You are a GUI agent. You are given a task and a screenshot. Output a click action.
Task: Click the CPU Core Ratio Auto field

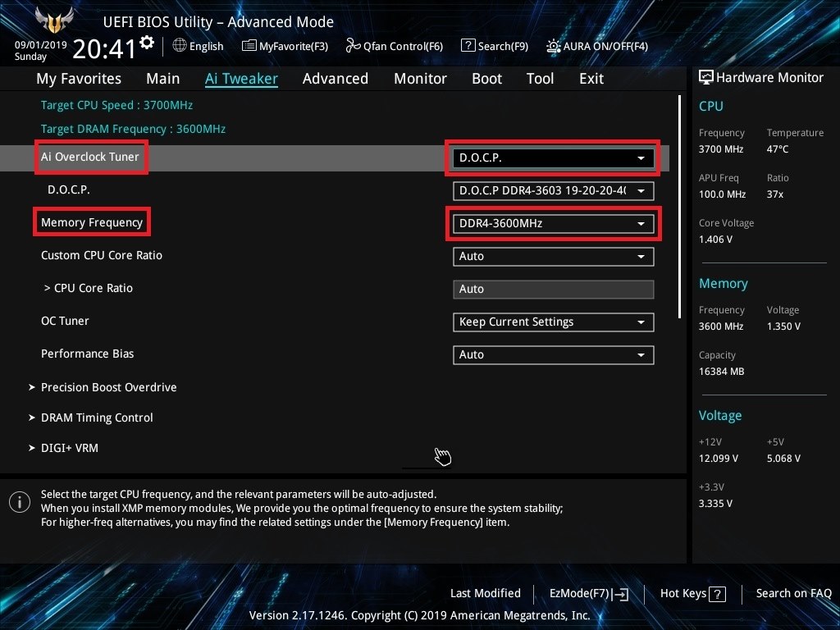(553, 290)
